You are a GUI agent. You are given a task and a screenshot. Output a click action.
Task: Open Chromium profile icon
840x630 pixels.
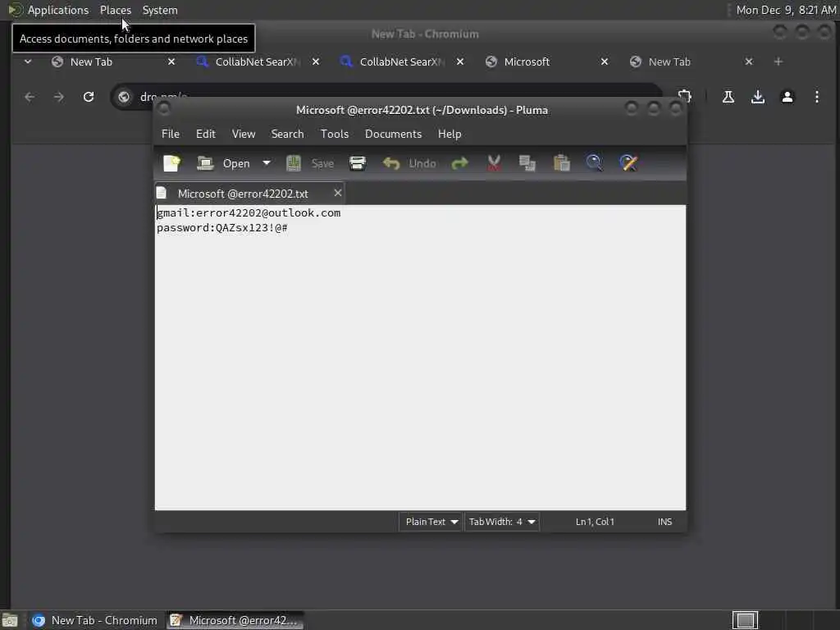pos(787,97)
